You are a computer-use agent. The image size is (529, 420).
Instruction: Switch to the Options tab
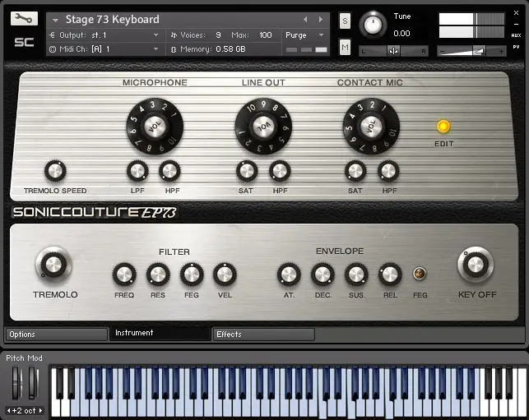(x=56, y=335)
